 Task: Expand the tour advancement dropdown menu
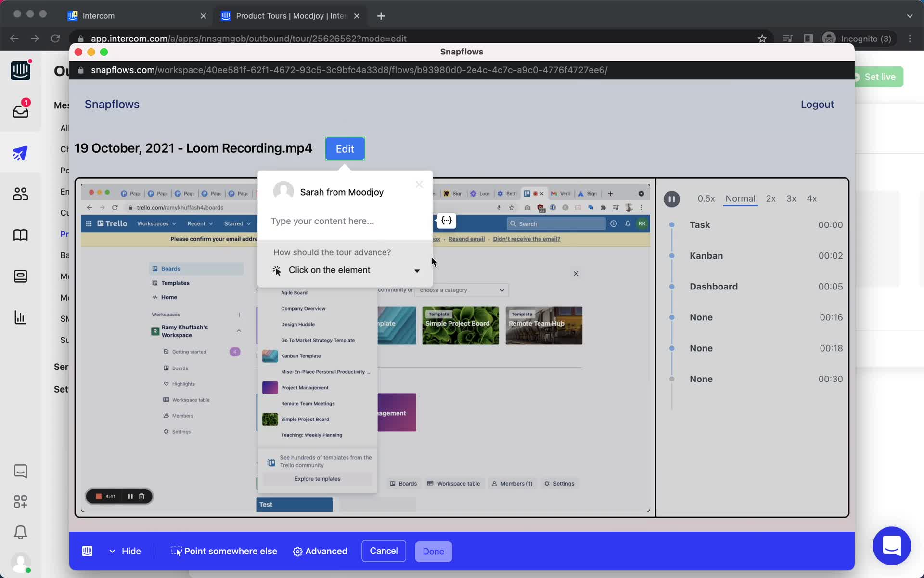[x=417, y=270]
